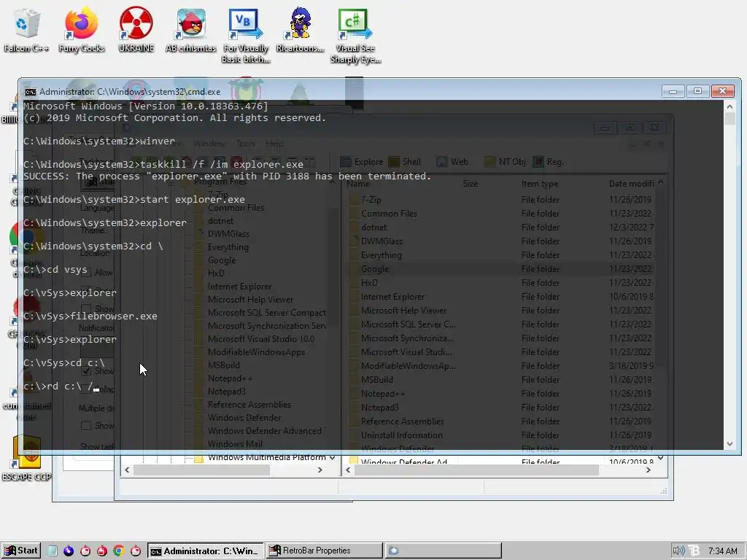This screenshot has height=560, width=747.
Task: Click NT Obj toolbar button in file browser
Action: point(505,162)
